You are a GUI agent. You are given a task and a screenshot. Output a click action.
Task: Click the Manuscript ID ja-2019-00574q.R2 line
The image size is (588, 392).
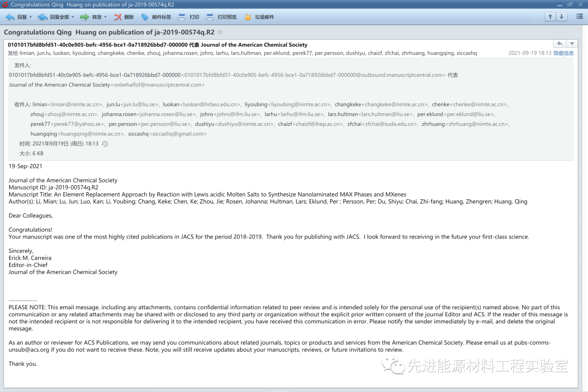pyautogui.click(x=53, y=187)
